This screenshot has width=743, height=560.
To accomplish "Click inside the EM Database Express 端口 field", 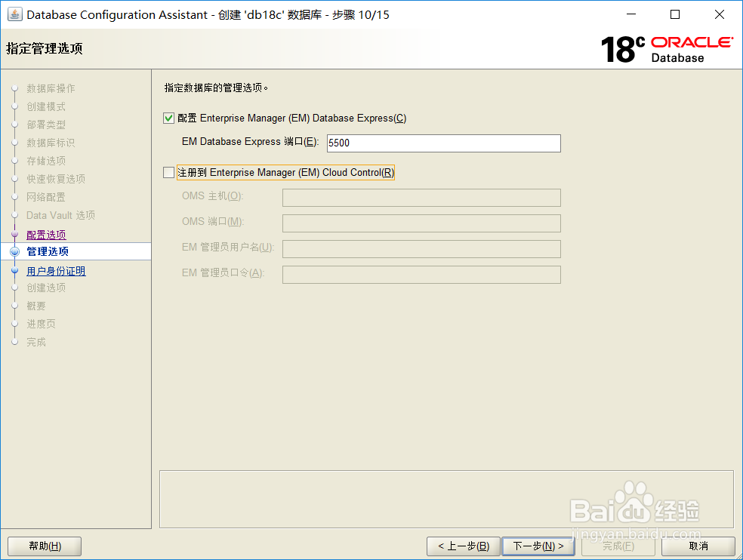I will (x=442, y=143).
